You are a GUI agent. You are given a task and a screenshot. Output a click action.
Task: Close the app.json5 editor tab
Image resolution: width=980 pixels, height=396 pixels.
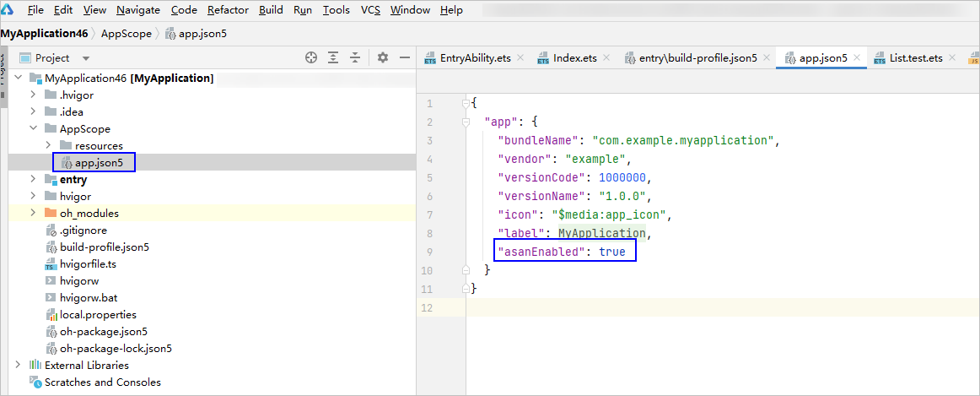(x=857, y=58)
